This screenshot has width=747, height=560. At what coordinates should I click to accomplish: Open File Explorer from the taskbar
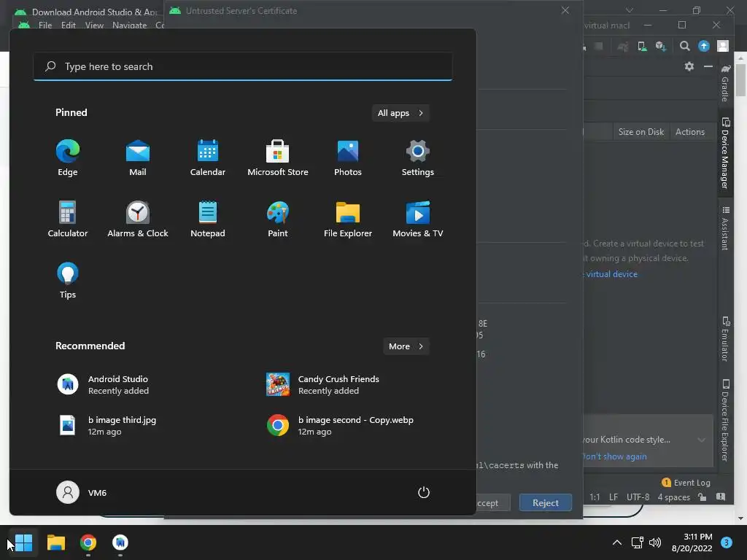[x=55, y=542]
